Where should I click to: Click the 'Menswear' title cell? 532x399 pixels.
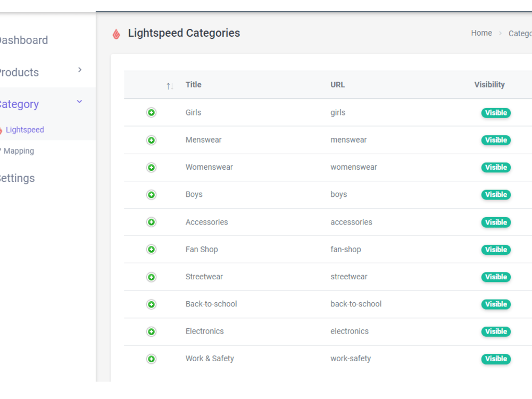coord(204,140)
